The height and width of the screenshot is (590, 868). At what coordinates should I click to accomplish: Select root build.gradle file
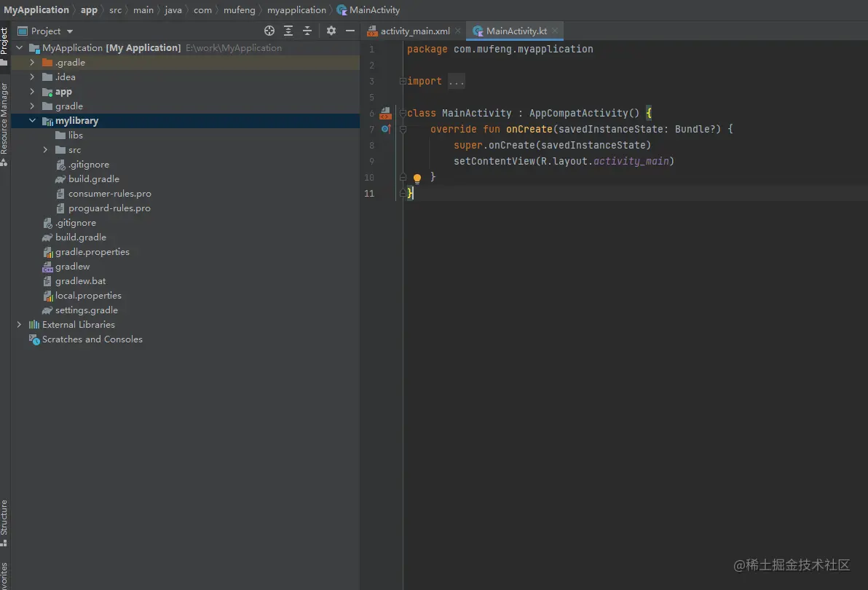click(81, 237)
